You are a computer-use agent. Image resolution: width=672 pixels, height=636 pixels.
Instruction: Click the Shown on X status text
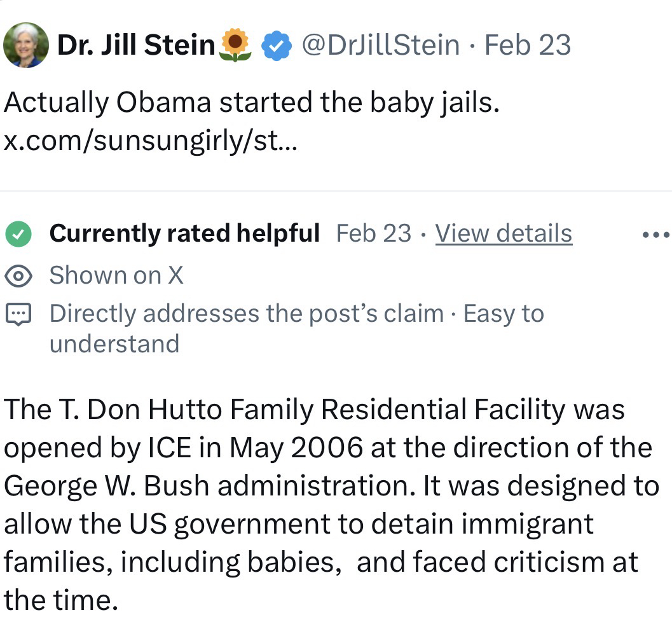(x=116, y=275)
